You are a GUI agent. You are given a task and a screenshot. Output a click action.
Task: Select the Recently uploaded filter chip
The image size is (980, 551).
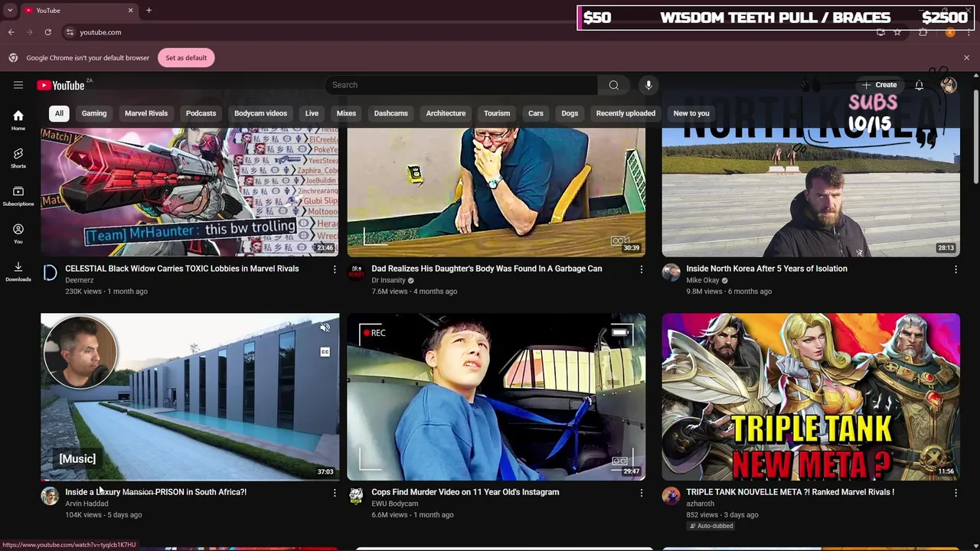click(626, 113)
